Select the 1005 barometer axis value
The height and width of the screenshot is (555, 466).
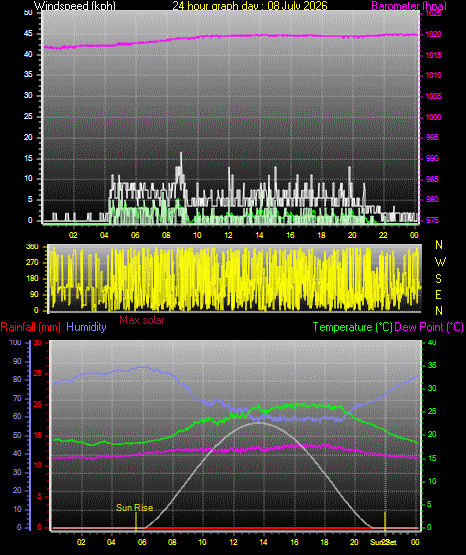(433, 96)
